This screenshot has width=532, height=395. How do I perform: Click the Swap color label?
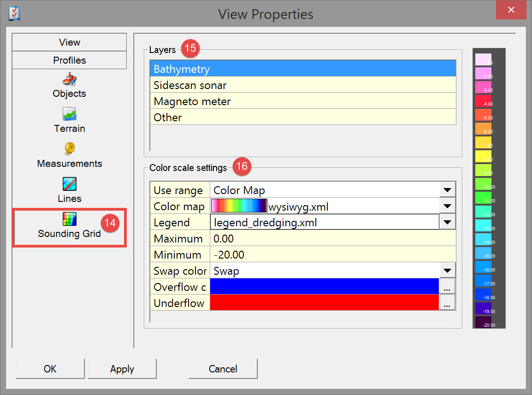180,271
